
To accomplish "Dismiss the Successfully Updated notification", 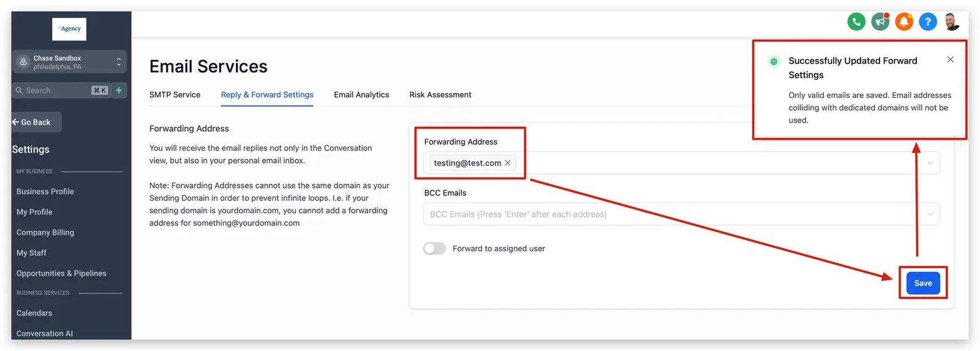I will [x=950, y=59].
